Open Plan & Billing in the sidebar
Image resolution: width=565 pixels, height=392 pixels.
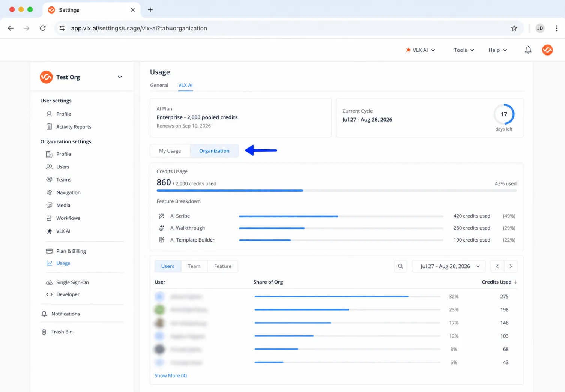[66, 251]
